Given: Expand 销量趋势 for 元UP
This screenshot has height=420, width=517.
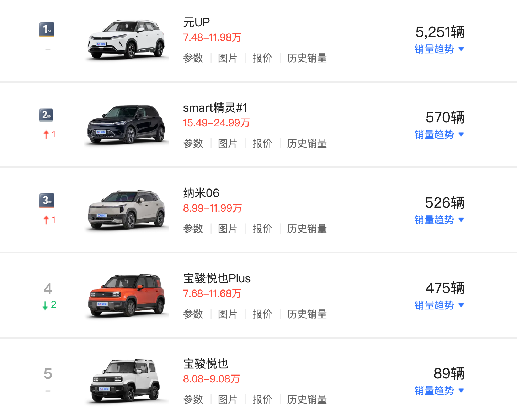Looking at the screenshot, I should [439, 49].
